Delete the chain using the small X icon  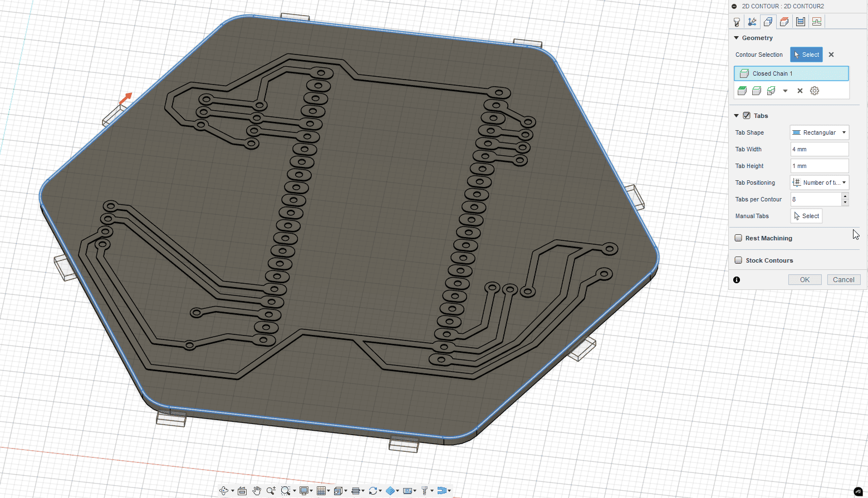point(800,91)
